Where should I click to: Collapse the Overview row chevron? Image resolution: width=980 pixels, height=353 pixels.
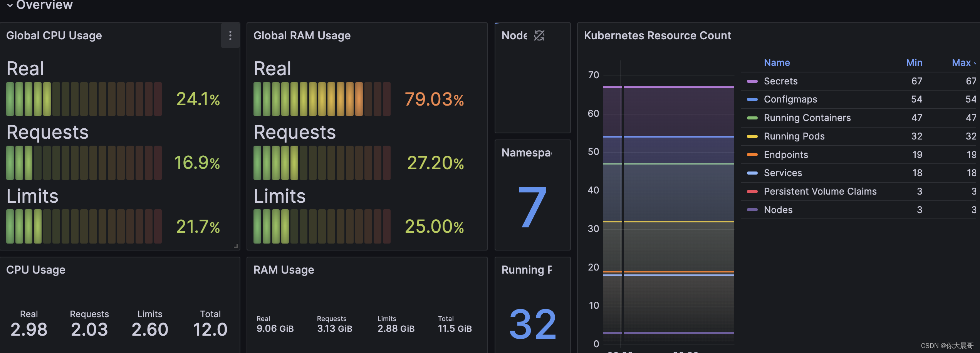tap(10, 5)
